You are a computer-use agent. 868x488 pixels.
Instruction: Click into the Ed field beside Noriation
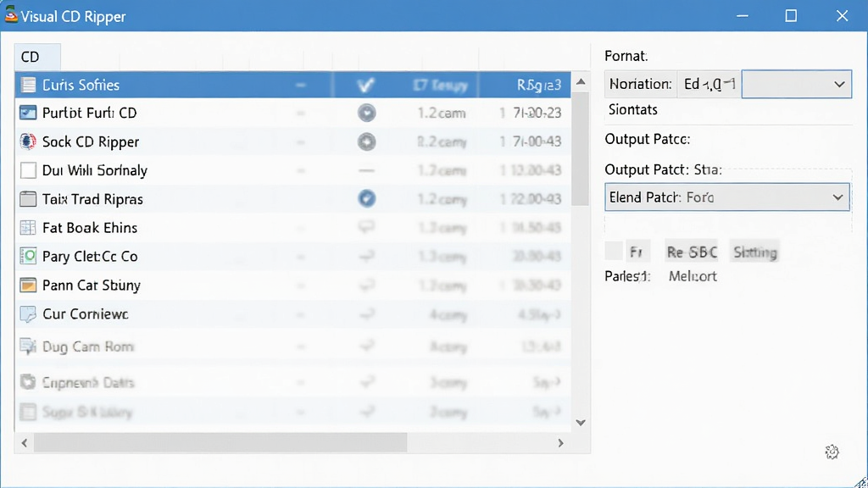(709, 84)
